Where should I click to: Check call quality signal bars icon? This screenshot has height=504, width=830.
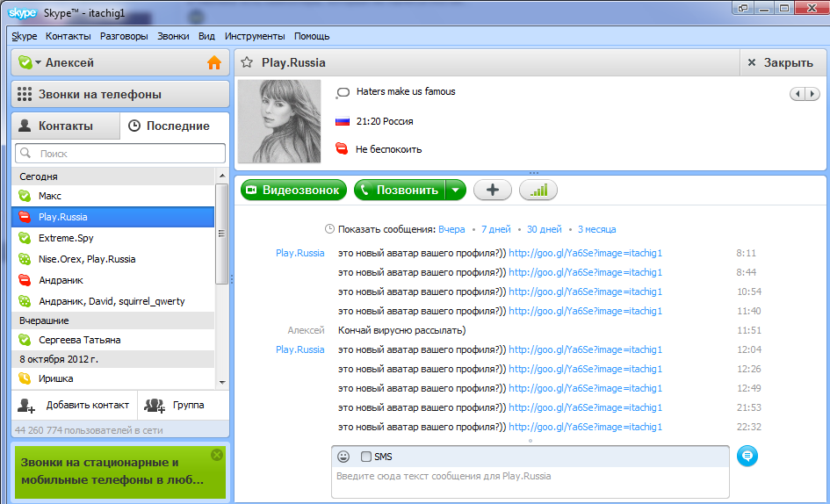tap(538, 190)
